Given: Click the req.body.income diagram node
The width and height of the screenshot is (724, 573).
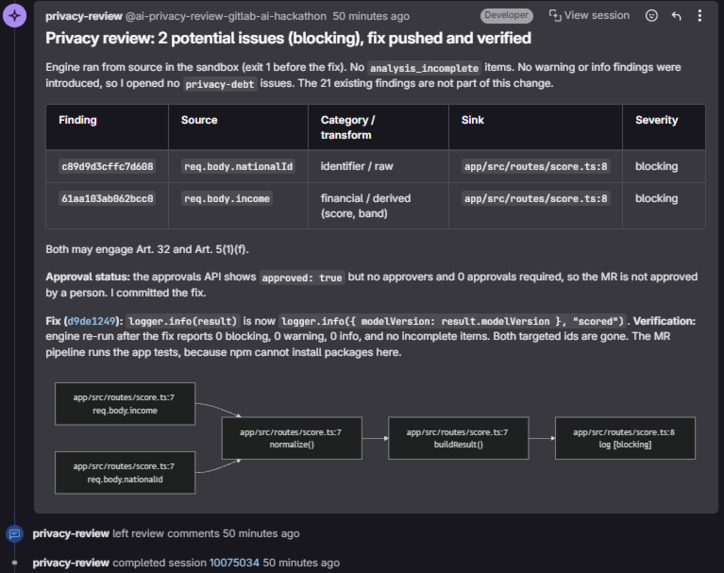Looking at the screenshot, I should point(125,404).
